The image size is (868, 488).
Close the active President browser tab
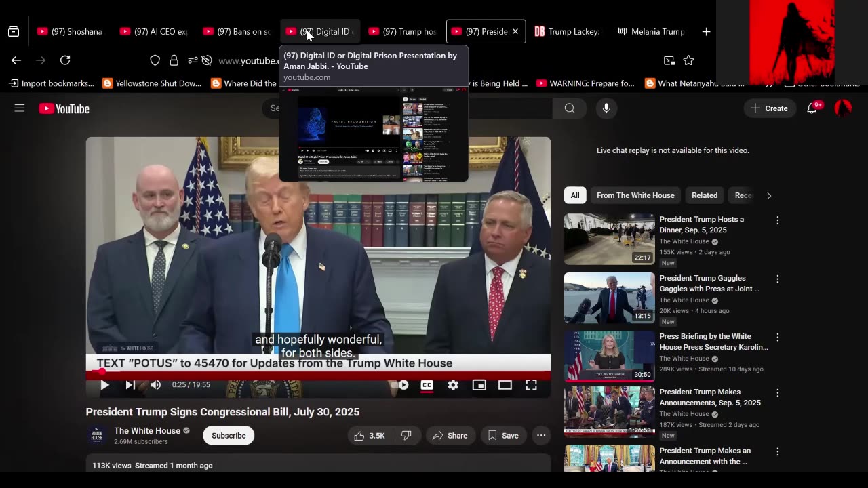(515, 31)
